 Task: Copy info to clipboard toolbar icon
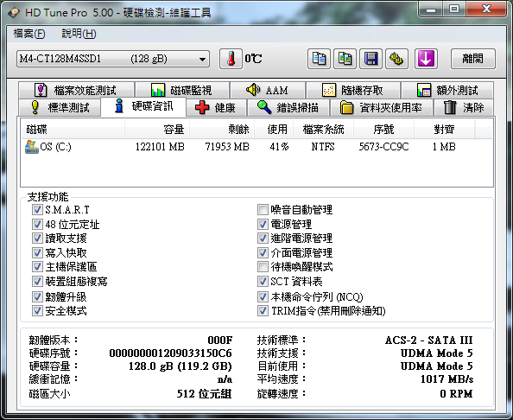319,59
